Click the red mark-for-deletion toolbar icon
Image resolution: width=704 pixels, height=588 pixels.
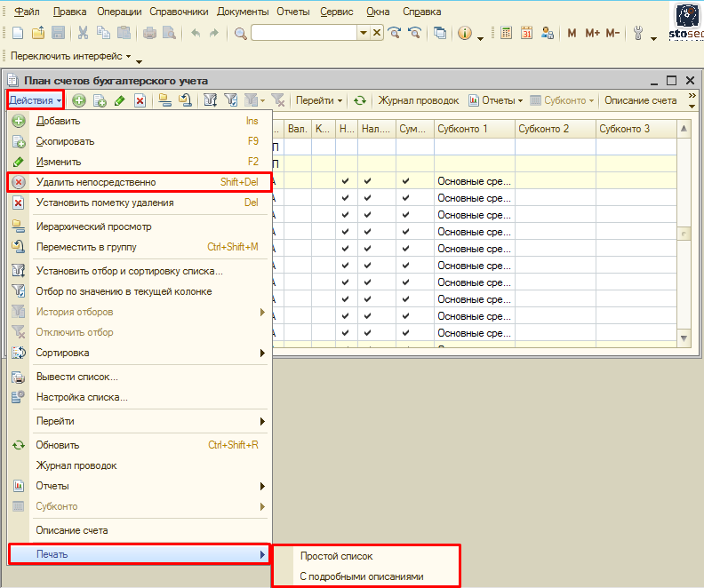pyautogui.click(x=140, y=101)
